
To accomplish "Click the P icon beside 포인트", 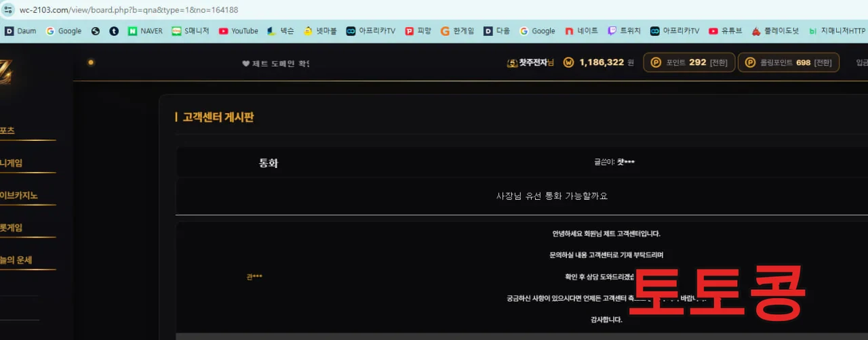I will click(656, 62).
